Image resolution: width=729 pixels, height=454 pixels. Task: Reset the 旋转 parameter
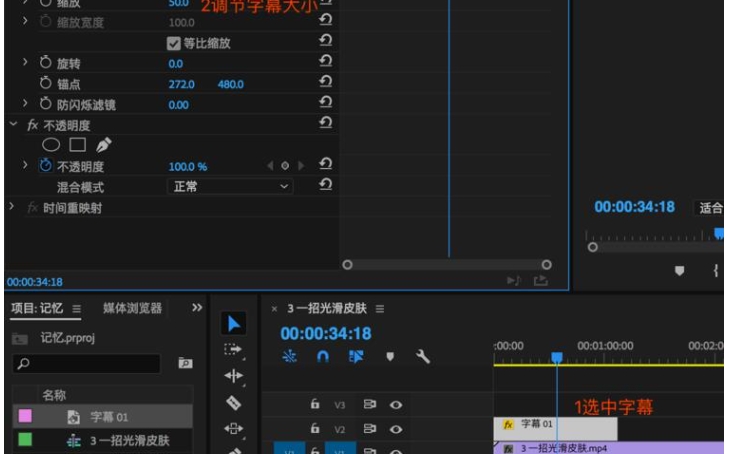pos(325,63)
